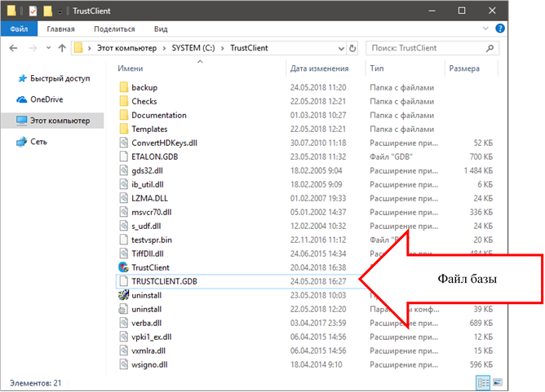Viewport: 545px width, 392px height.
Task: Select the ETALON.GDB file icon
Action: click(x=124, y=156)
